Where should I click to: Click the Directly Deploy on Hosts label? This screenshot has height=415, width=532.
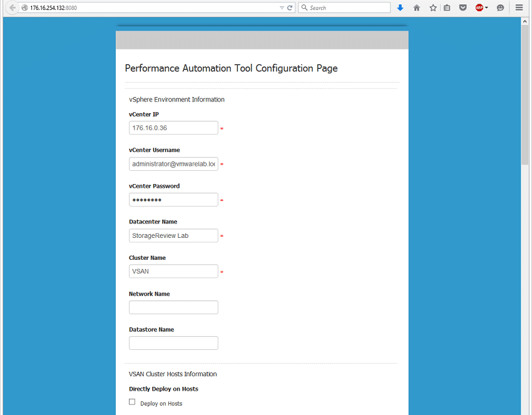pyautogui.click(x=163, y=389)
